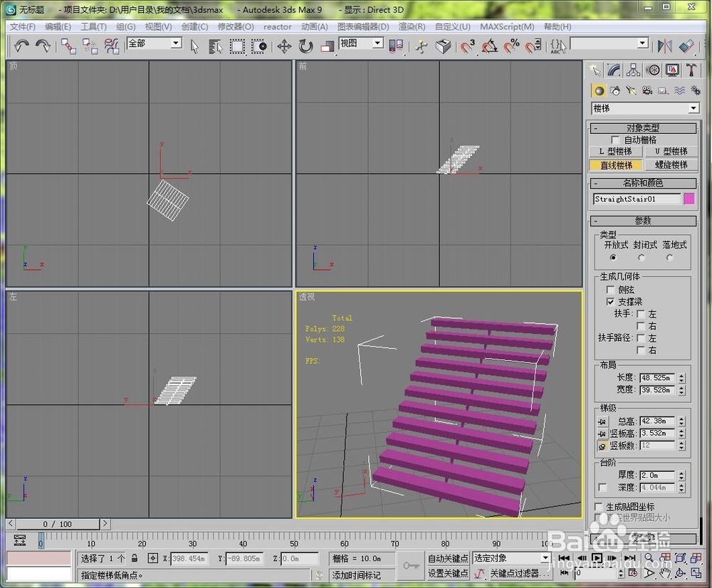Image resolution: width=712 pixels, height=588 pixels.
Task: Enable 生成贴图坐标 checkbox
Action: point(599,506)
